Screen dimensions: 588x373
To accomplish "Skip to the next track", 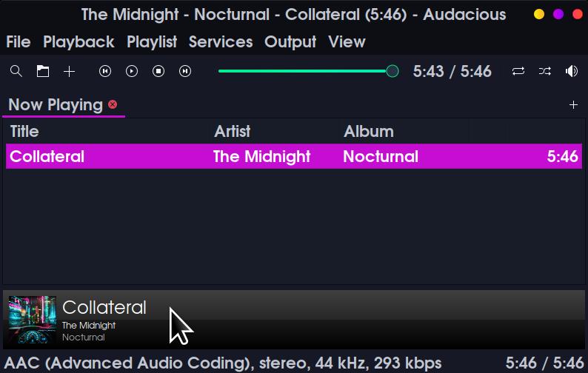I will point(185,71).
